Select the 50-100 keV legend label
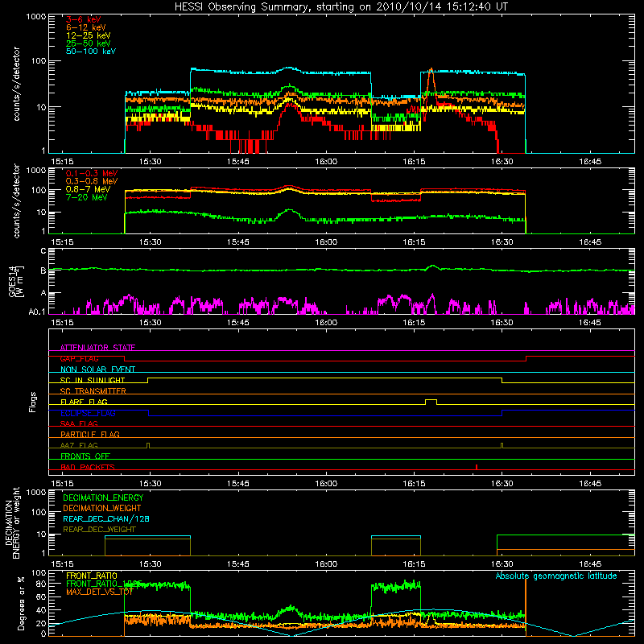This screenshot has width=644, height=644. [91, 52]
